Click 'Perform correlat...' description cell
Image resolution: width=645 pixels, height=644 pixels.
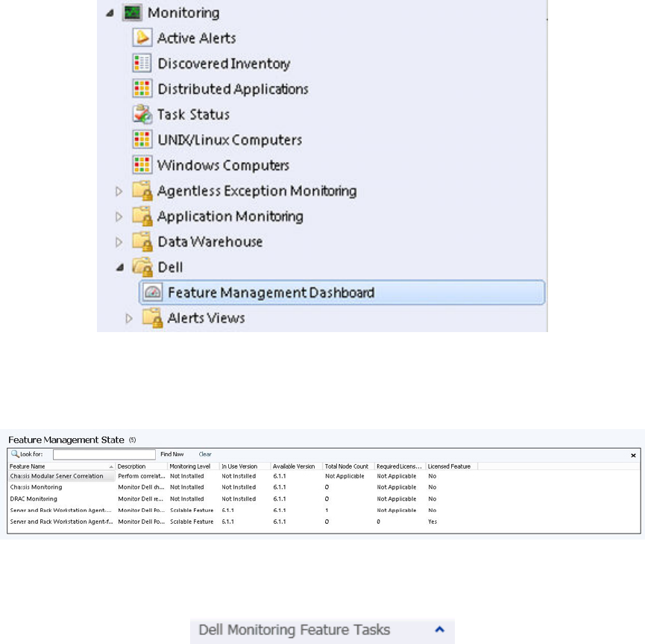click(x=142, y=476)
